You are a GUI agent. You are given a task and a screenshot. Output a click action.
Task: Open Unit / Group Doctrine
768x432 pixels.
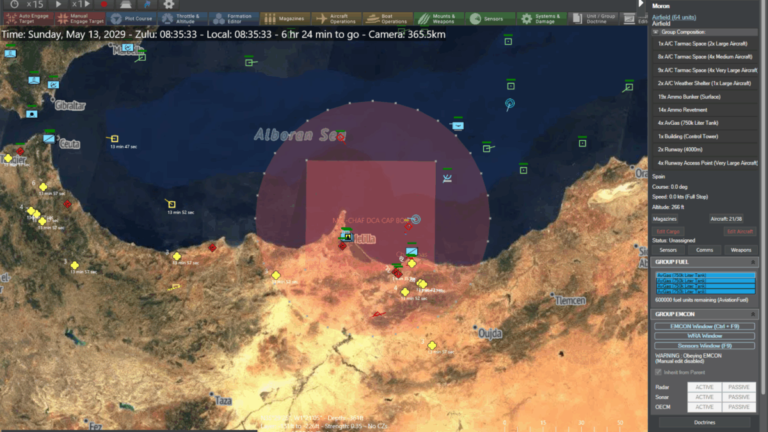coord(594,19)
